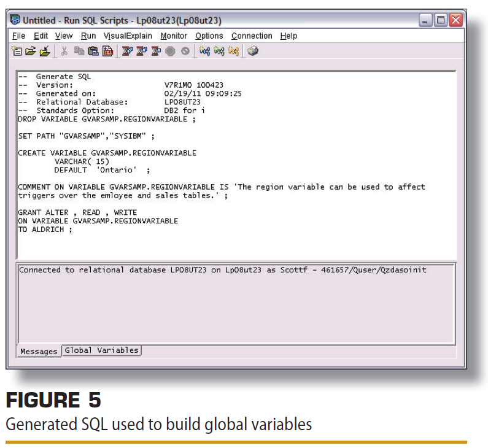The width and height of the screenshot is (488, 448).
Task: Click the ON VARIABLE GVARSAMP.REGIONVARIABLE line
Action: [98, 221]
